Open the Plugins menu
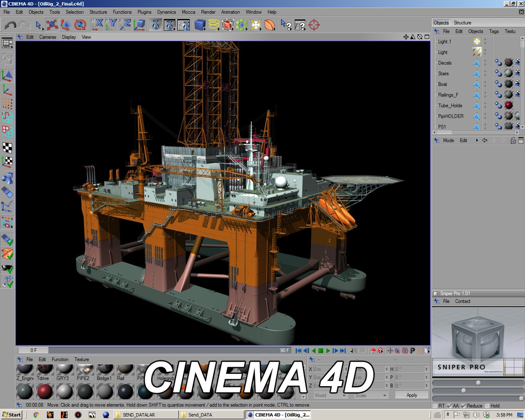This screenshot has height=420, width=525. tap(144, 12)
